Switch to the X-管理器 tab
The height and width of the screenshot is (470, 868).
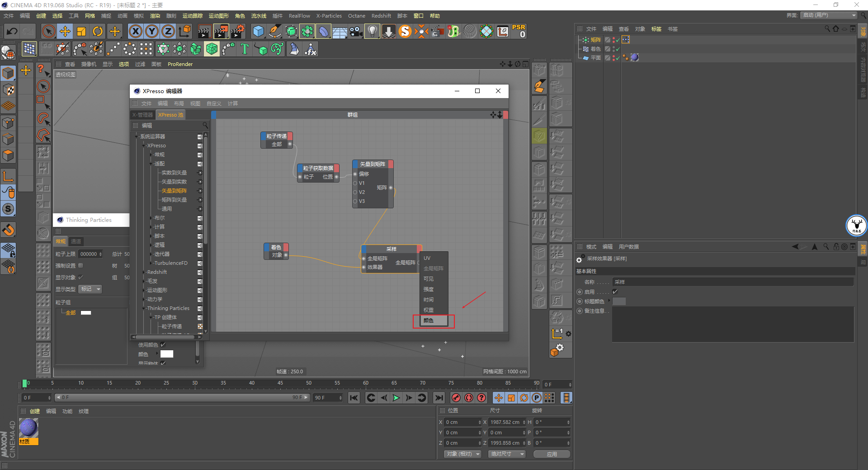pyautogui.click(x=143, y=115)
